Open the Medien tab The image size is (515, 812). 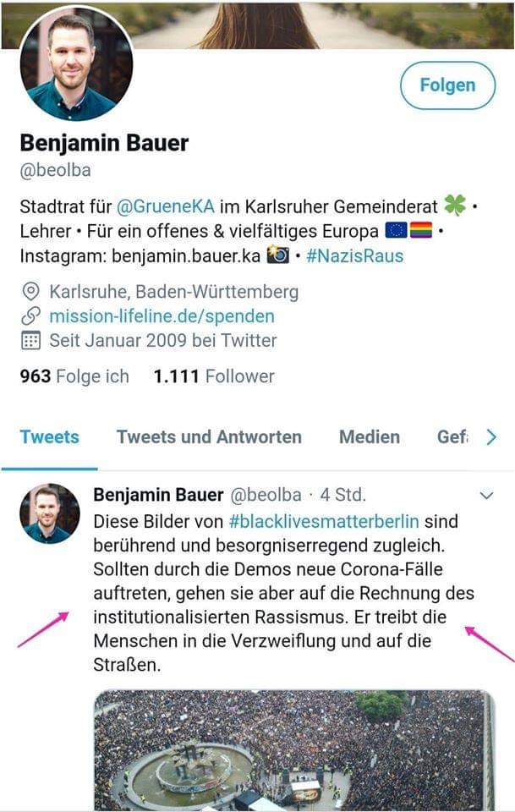(x=369, y=437)
